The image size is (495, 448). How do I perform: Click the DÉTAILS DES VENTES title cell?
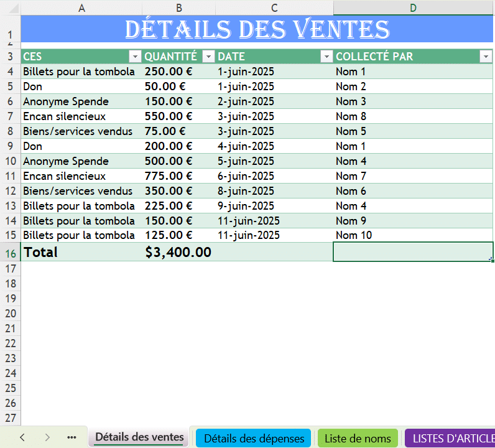tap(257, 29)
